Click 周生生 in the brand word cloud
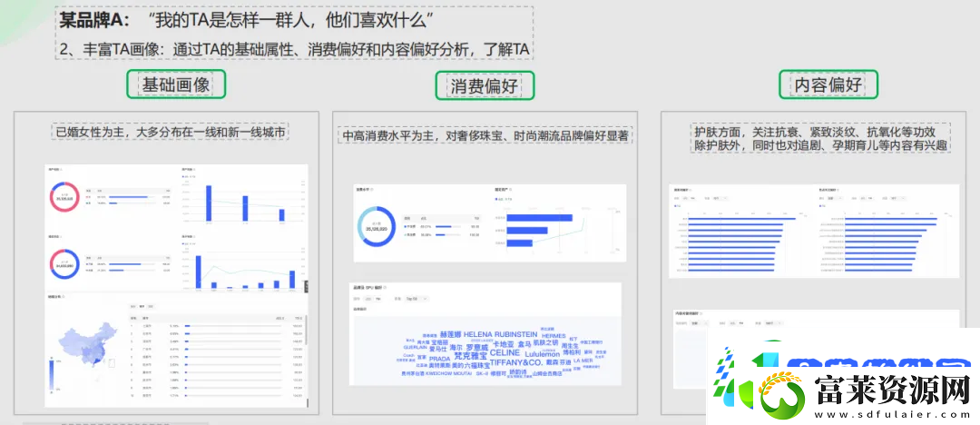Screen dimensions: 980x425 572,345
